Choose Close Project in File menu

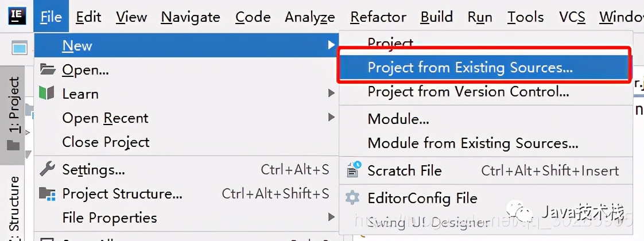point(106,142)
